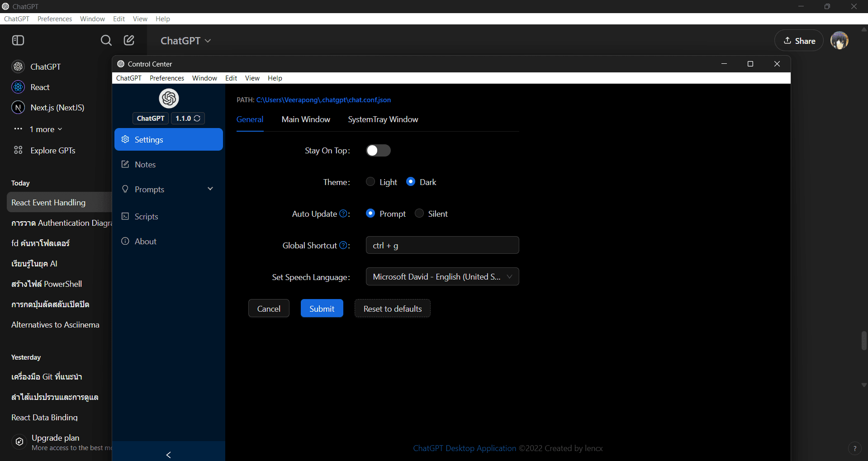
Task: Click the scrollbar down arrow in main window
Action: pos(864,385)
